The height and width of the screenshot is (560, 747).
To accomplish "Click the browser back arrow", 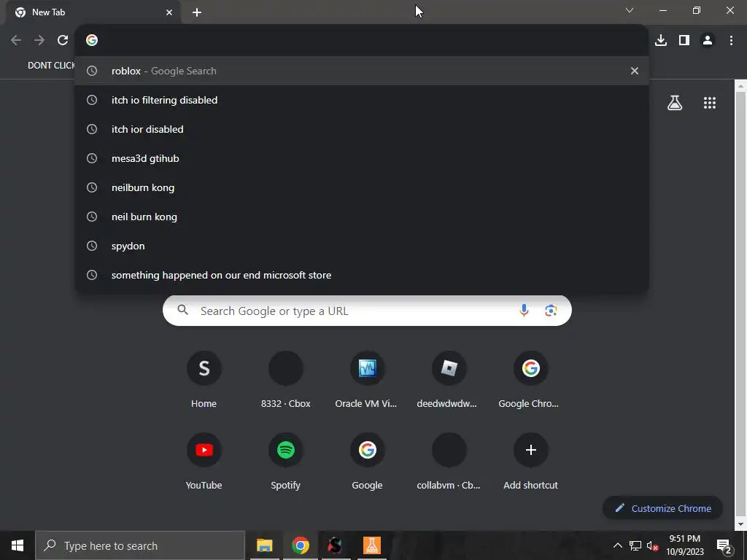I will coord(16,40).
